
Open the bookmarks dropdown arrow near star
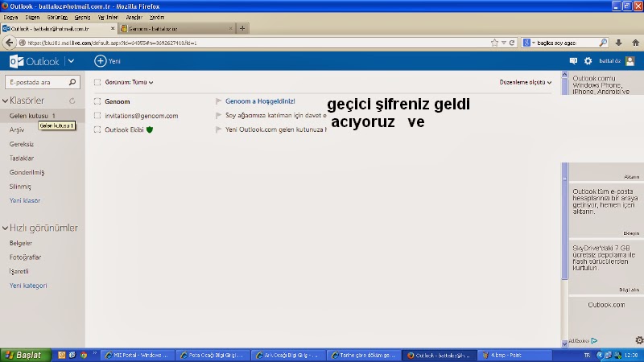[504, 43]
